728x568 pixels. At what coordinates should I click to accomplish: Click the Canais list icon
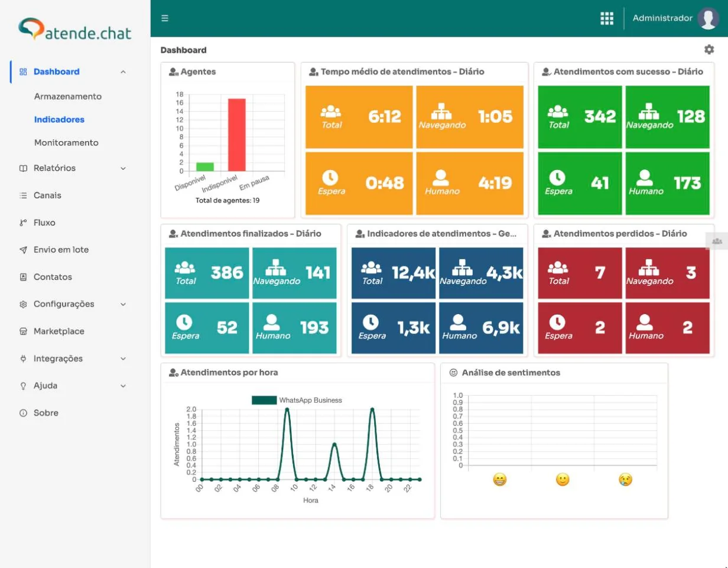click(23, 195)
